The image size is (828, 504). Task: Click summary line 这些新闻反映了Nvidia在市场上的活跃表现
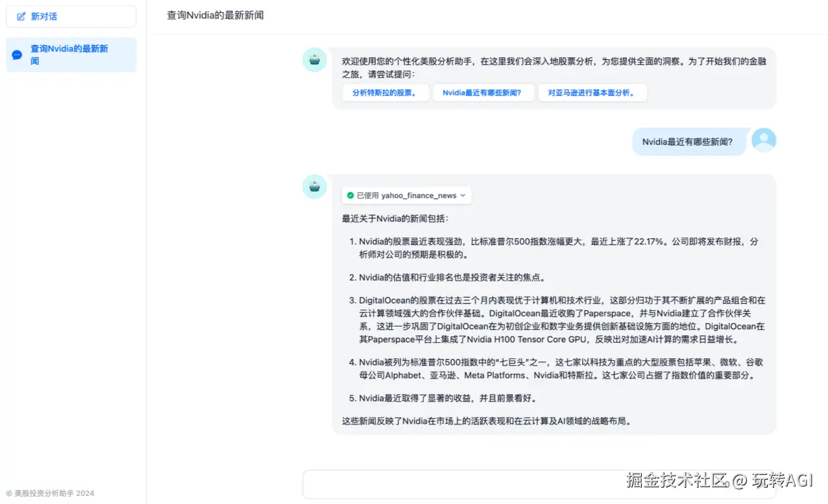click(487, 421)
